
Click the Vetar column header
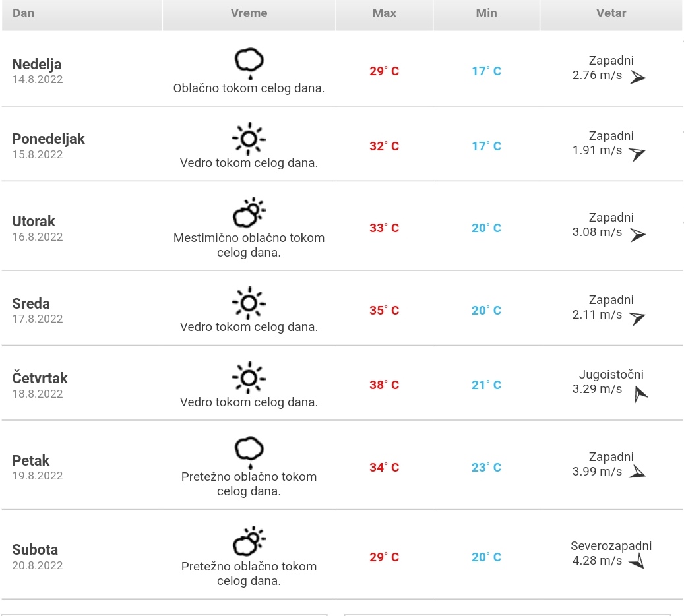pos(611,15)
